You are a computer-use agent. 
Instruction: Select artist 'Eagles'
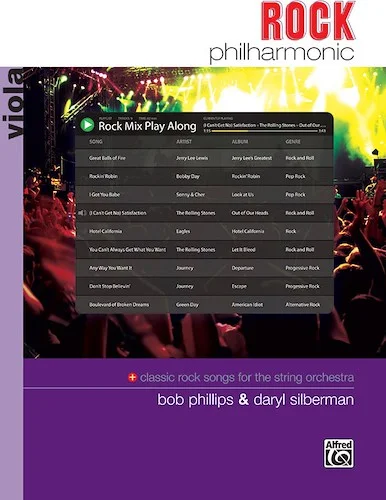tap(183, 231)
